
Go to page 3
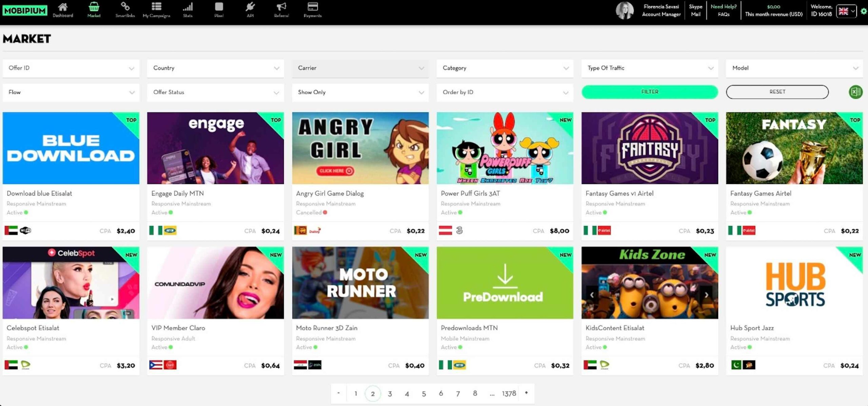(390, 393)
